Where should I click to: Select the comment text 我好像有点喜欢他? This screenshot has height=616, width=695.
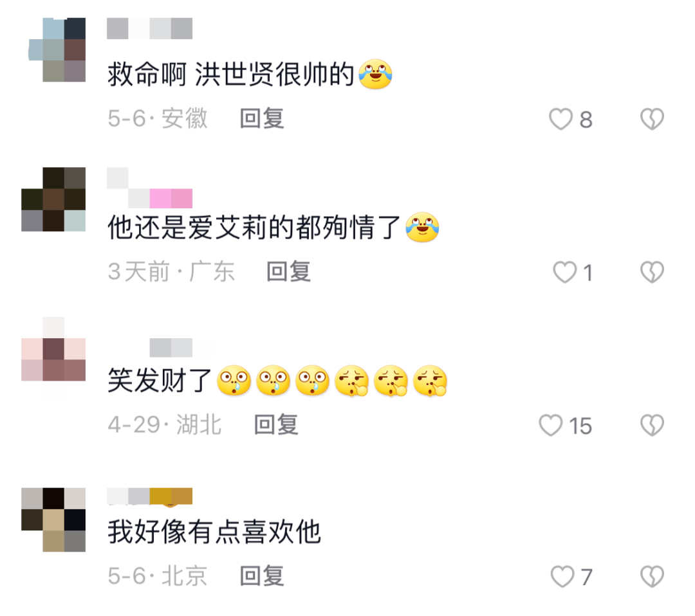[x=214, y=531]
